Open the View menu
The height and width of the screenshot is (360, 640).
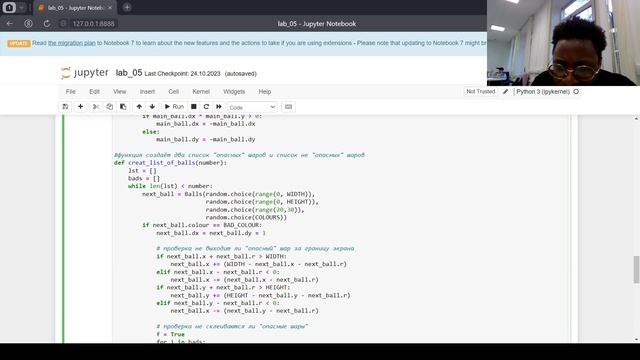[120, 91]
